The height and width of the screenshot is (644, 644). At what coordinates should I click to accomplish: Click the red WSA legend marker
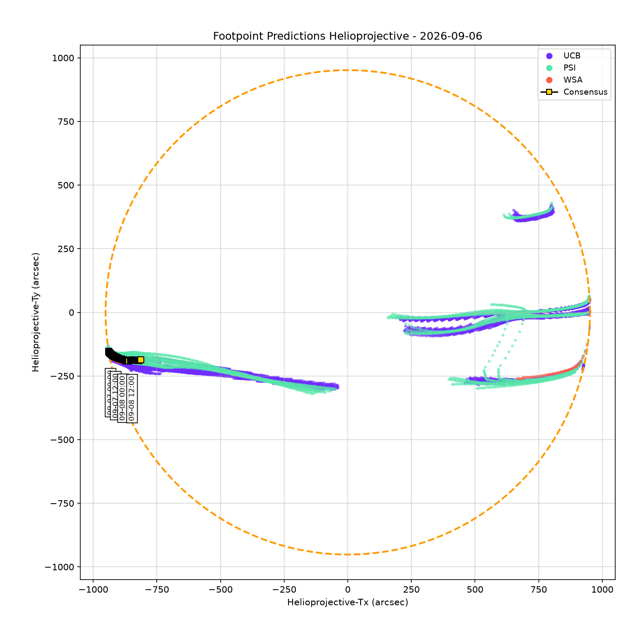549,80
